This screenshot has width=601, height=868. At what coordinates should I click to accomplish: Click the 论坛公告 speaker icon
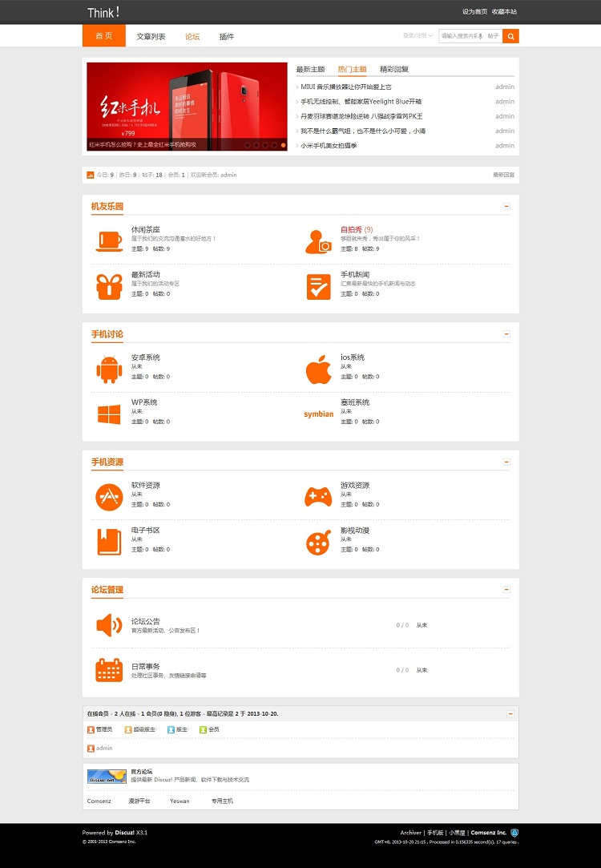coord(109,625)
